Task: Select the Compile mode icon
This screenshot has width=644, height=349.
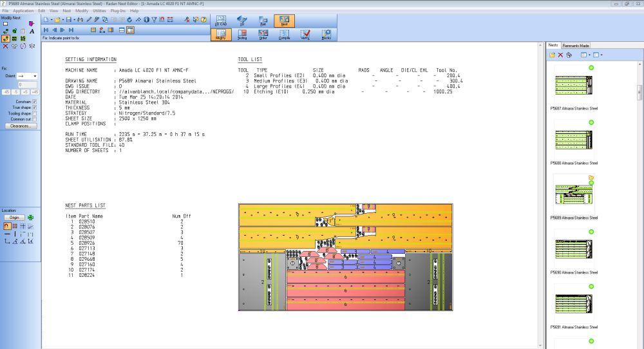Action: click(284, 35)
